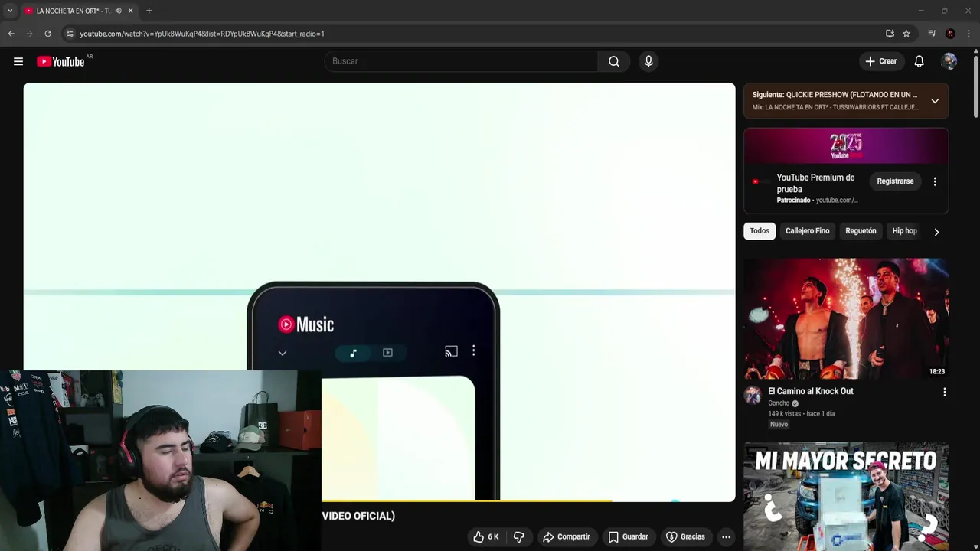This screenshot has height=551, width=980.
Task: Click the search magnifier button
Action: [614, 61]
